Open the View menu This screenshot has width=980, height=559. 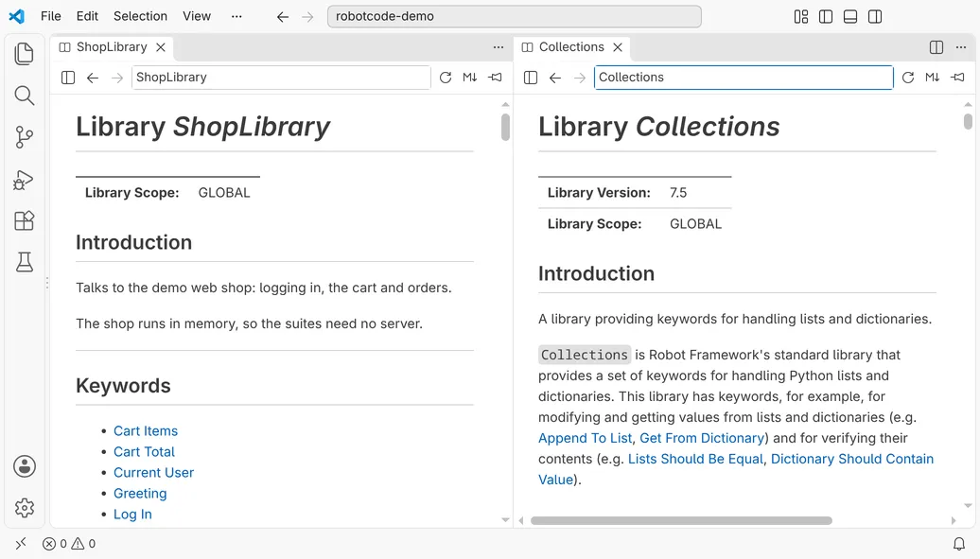tap(196, 16)
